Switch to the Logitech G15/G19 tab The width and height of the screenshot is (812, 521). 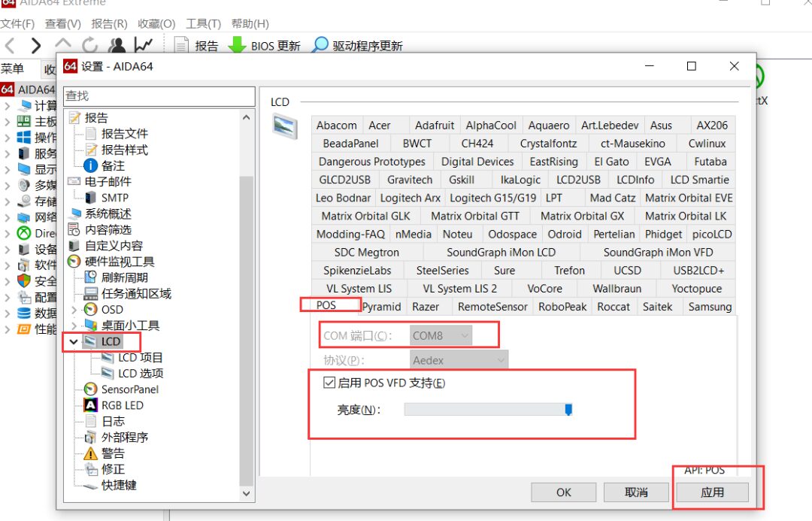click(492, 198)
